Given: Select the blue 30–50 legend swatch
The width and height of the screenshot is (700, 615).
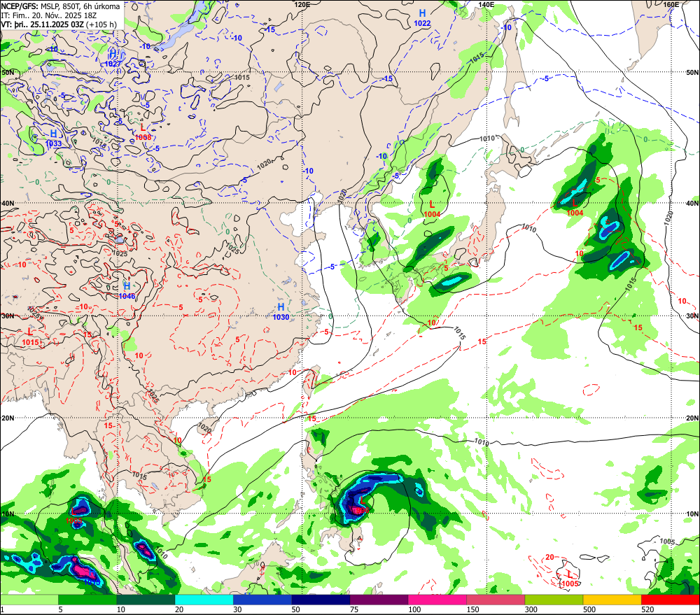Looking at the screenshot, I should coord(262,600).
